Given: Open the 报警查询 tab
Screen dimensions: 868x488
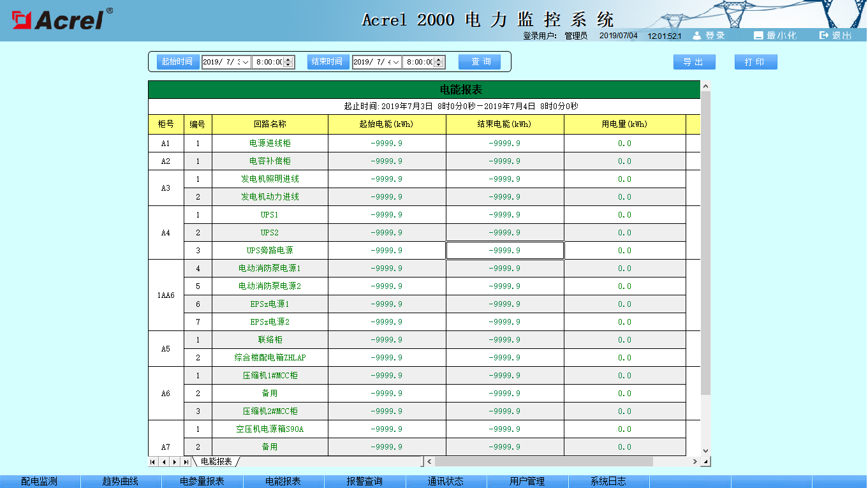Looking at the screenshot, I should pyautogui.click(x=365, y=482).
